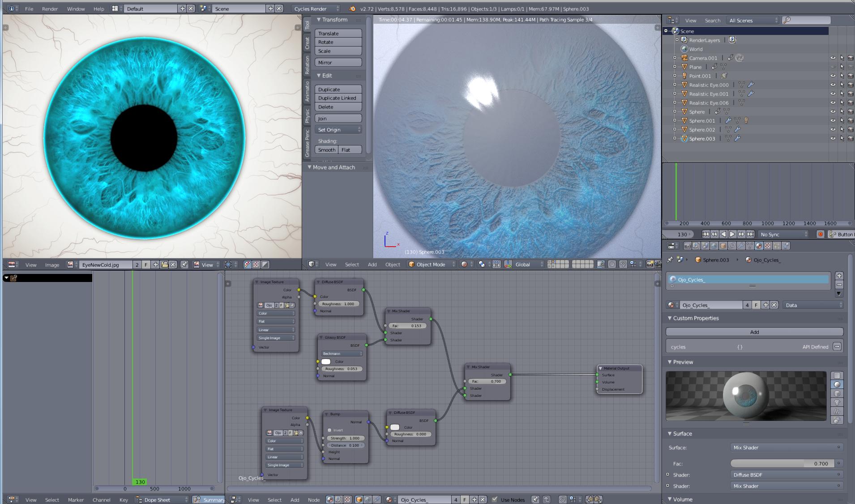Viewport: 855px width, 504px height.
Task: Click Sphere.001 wrench modifier icon in outliner
Action: coord(728,120)
